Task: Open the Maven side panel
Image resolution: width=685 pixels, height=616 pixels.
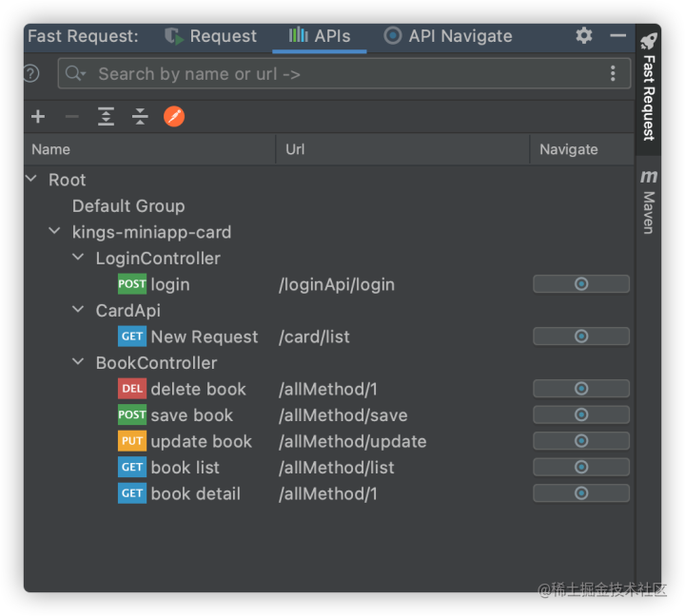Action: 649,202
